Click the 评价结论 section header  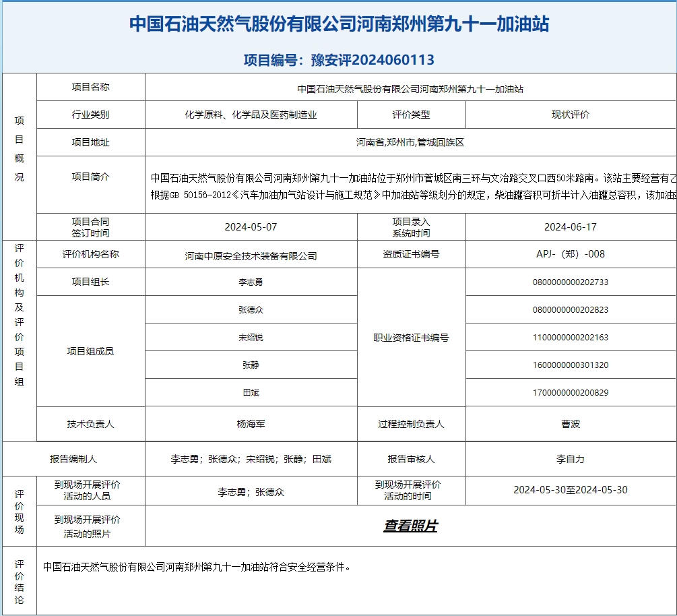click(x=19, y=582)
